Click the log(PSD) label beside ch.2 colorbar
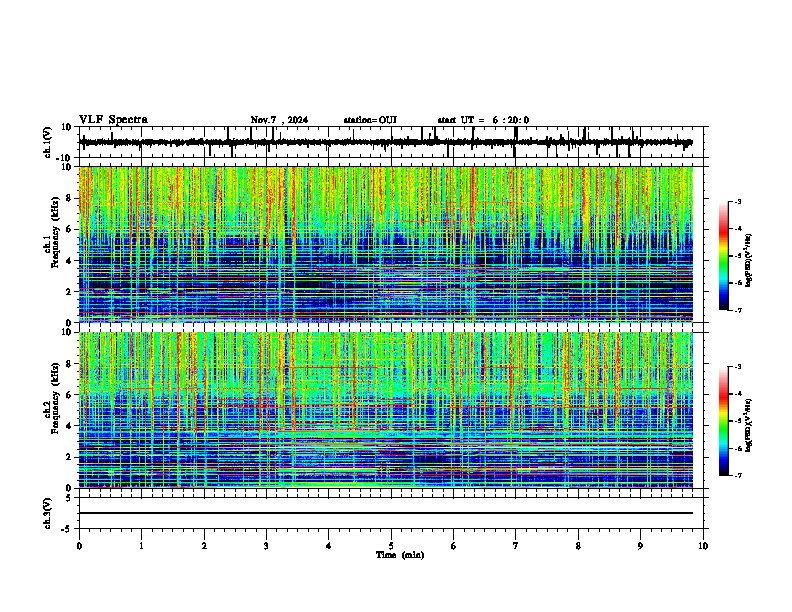 [749, 425]
